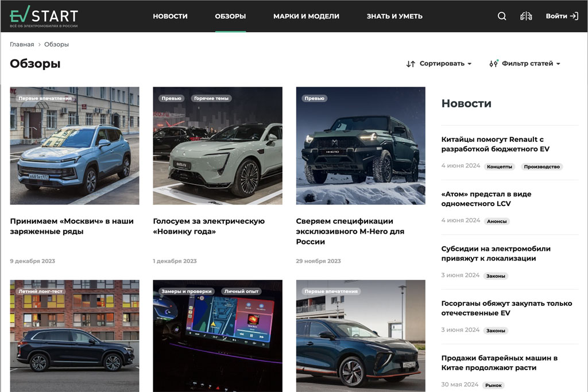Click the date 29 ноября 2023
The height and width of the screenshot is (392, 588).
point(318,261)
